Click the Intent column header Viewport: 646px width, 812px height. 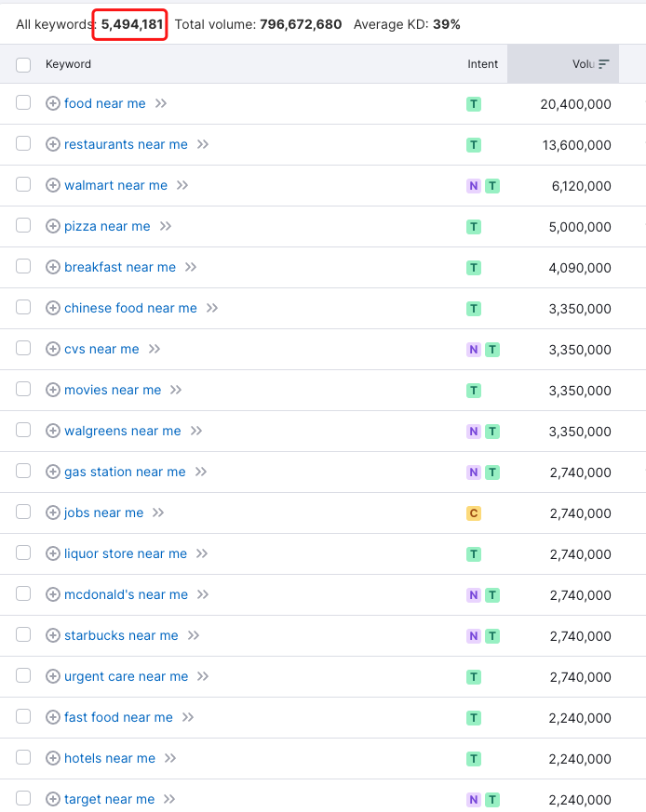click(x=482, y=64)
